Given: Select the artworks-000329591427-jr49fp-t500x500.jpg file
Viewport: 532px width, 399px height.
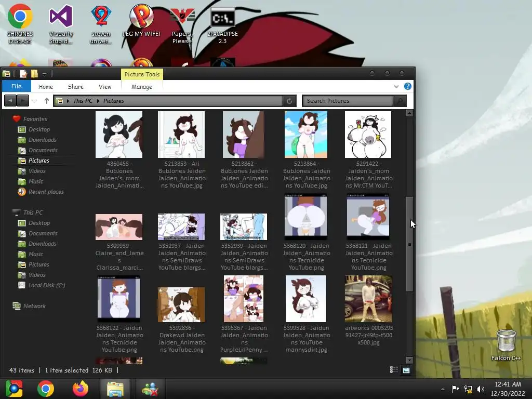Looking at the screenshot, I should point(368,311).
